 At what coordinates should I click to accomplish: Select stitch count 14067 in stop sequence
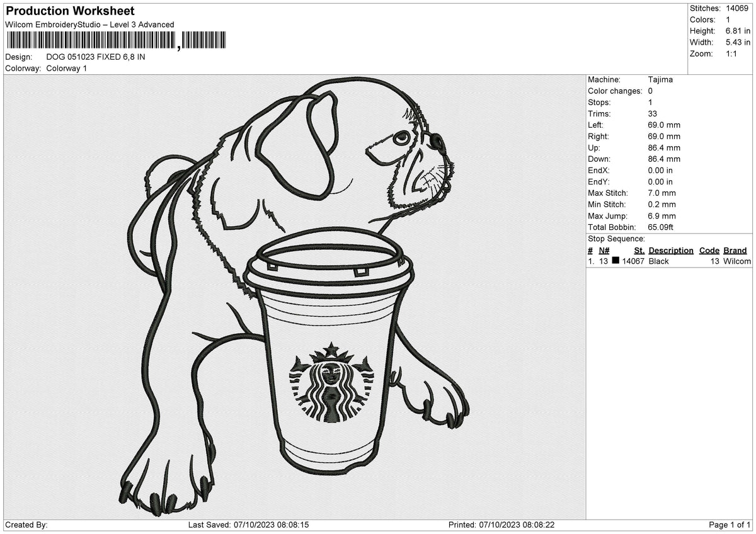tap(633, 261)
